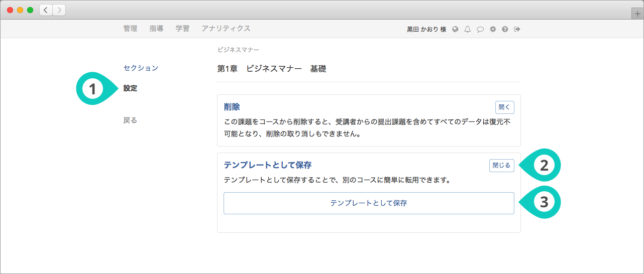Open the notifications bell
The width and height of the screenshot is (644, 274).
point(467,29)
